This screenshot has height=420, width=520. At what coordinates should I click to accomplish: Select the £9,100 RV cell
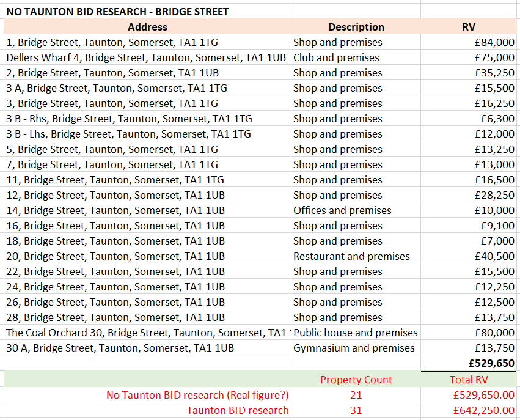click(x=469, y=225)
